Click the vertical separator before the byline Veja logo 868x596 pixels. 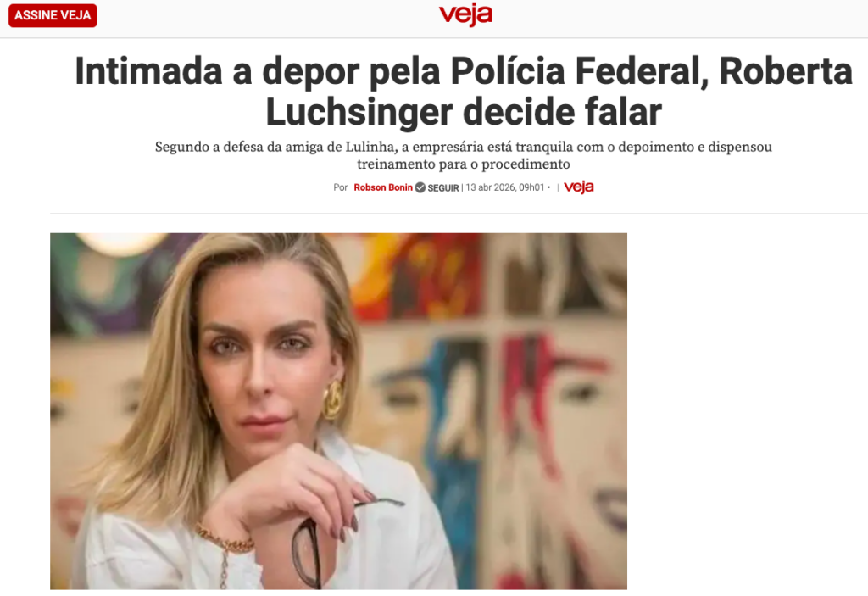point(558,187)
